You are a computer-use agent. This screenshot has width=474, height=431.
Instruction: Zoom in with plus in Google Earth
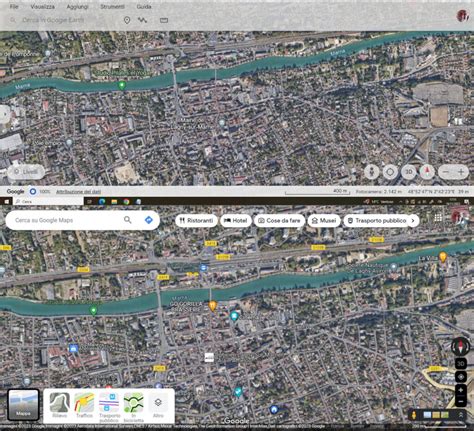[461, 172]
